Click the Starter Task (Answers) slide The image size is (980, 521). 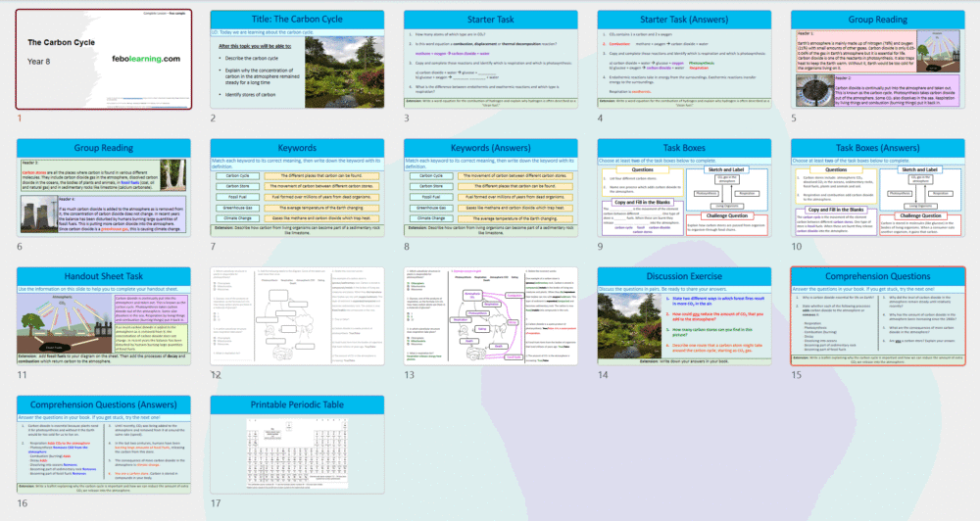pos(684,59)
